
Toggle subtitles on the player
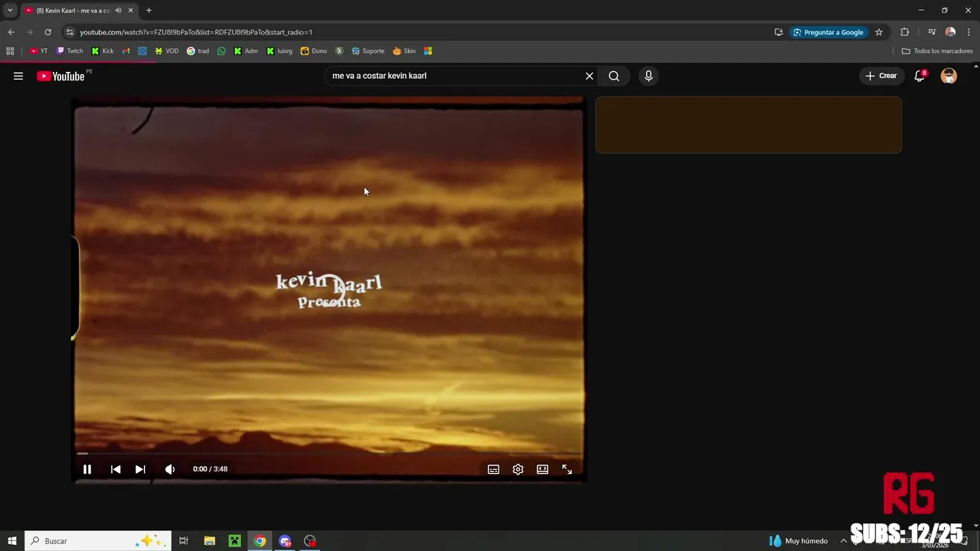pos(494,469)
